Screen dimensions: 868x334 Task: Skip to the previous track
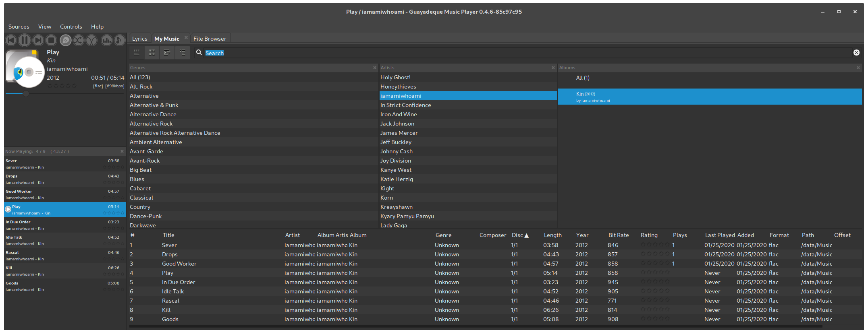point(11,40)
